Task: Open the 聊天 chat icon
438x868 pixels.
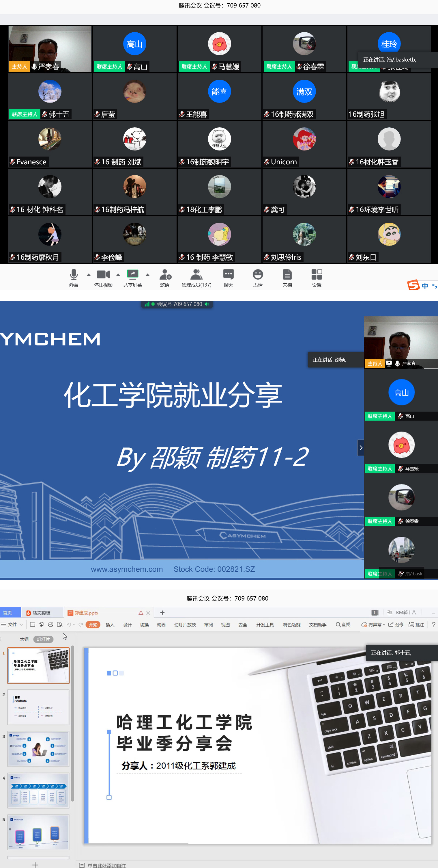Action: click(x=228, y=275)
